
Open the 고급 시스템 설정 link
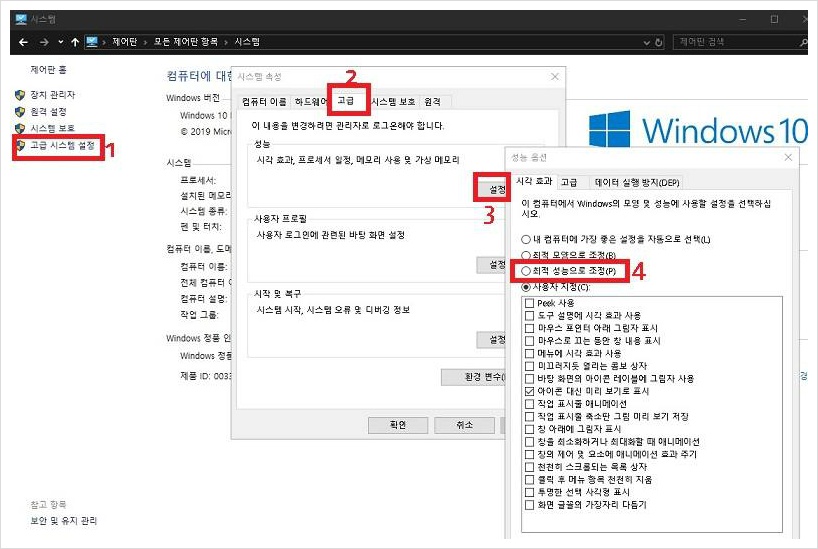click(63, 146)
